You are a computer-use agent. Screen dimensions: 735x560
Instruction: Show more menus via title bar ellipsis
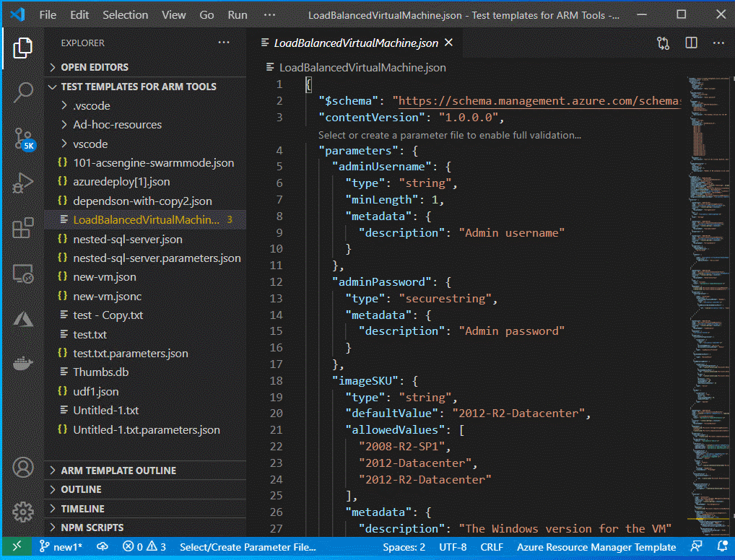coord(269,15)
